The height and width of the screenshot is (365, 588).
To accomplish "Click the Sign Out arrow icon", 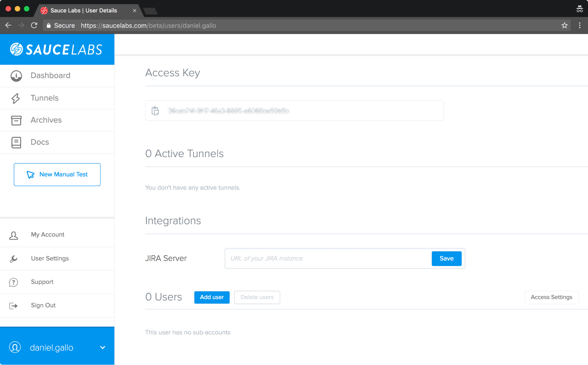I will pos(14,306).
